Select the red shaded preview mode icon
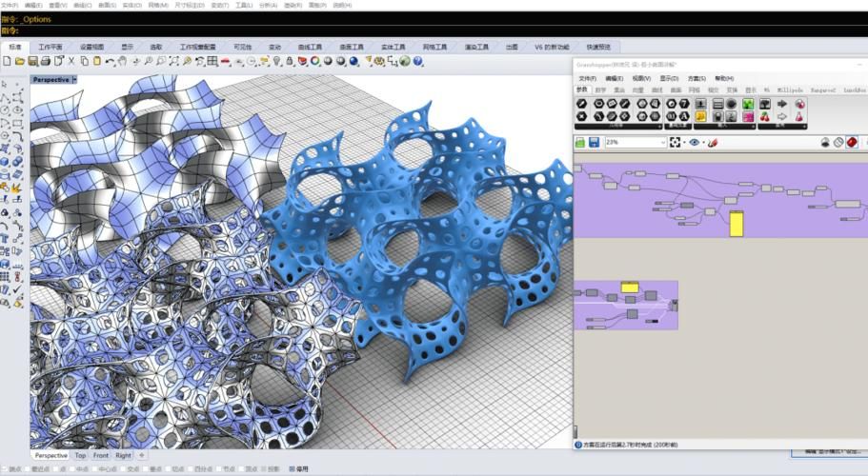 (x=851, y=142)
